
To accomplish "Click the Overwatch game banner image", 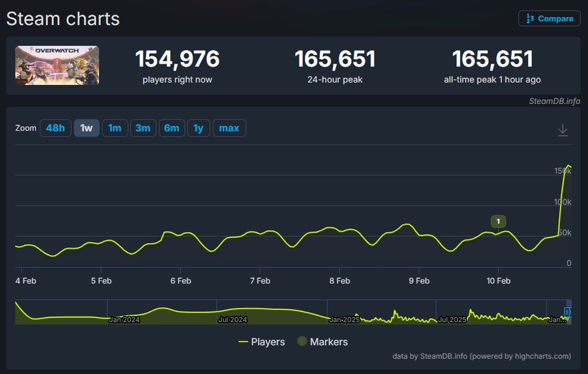I will [x=57, y=65].
